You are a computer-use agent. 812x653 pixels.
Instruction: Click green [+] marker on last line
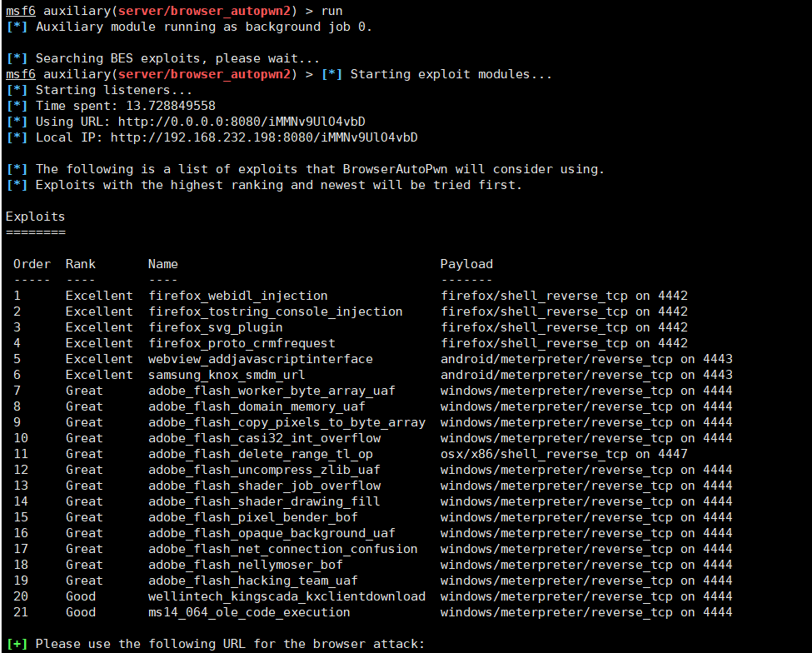(17, 644)
